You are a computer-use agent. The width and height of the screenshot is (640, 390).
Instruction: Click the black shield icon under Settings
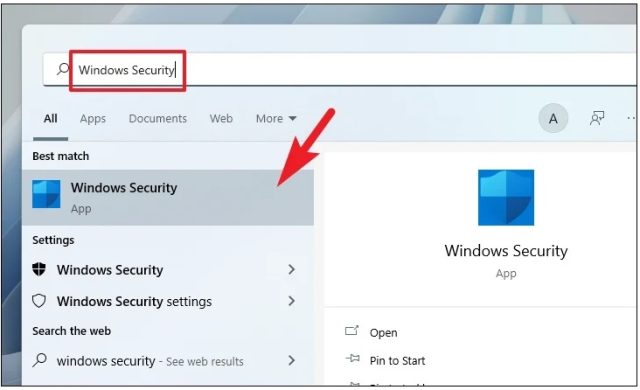39,269
